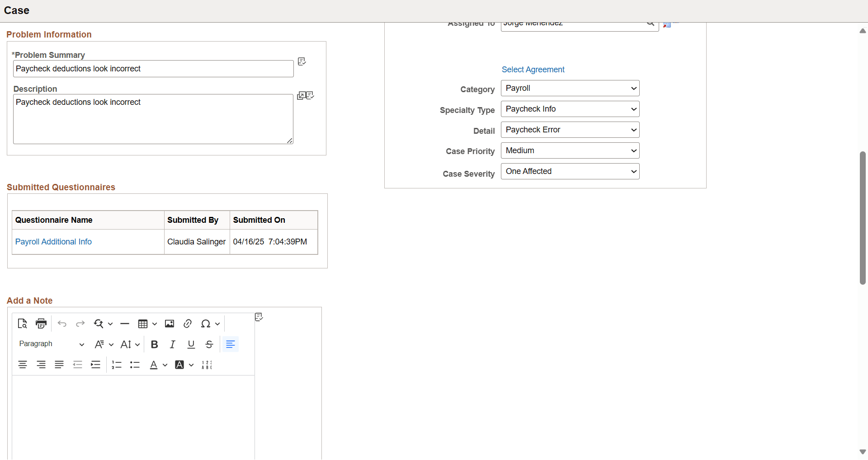Insert a hyperlink in the note
This screenshot has height=460, width=868.
[x=188, y=324]
